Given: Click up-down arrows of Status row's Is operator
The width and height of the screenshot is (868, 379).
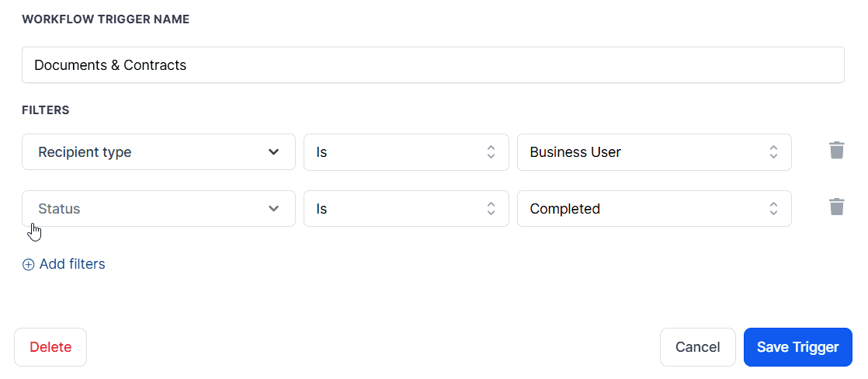Looking at the screenshot, I should pos(491,208).
